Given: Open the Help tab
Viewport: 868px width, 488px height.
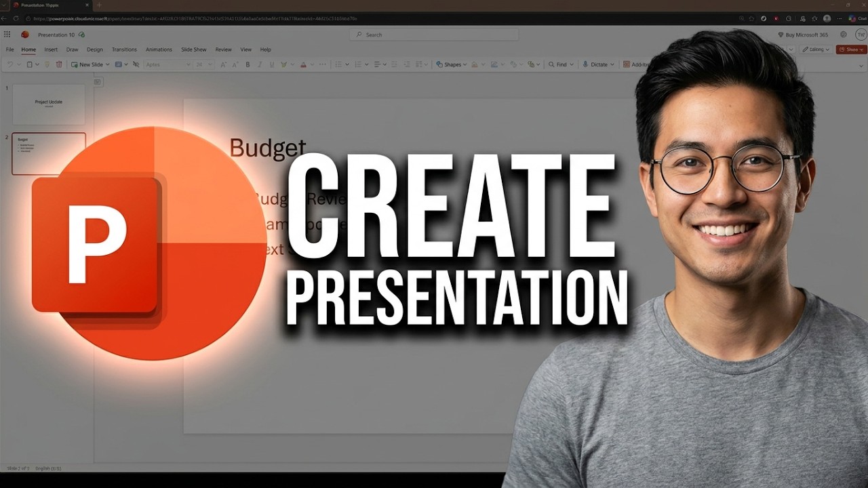Looking at the screenshot, I should [265, 49].
